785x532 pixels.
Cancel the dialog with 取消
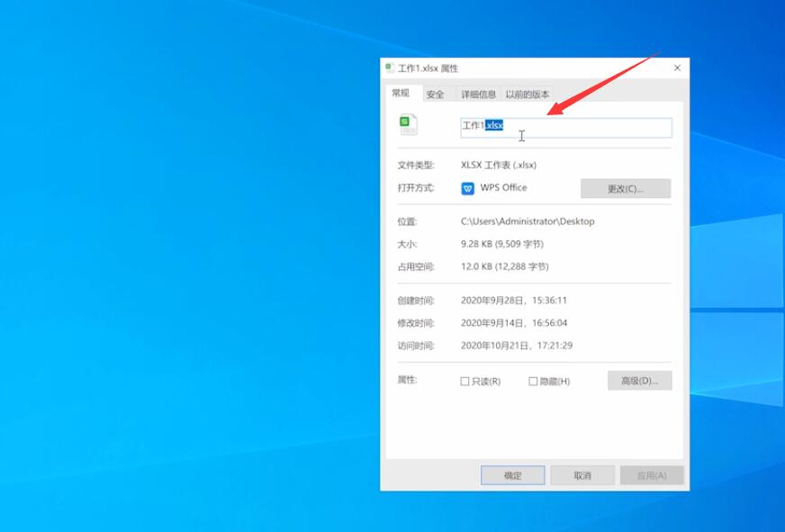pos(582,475)
